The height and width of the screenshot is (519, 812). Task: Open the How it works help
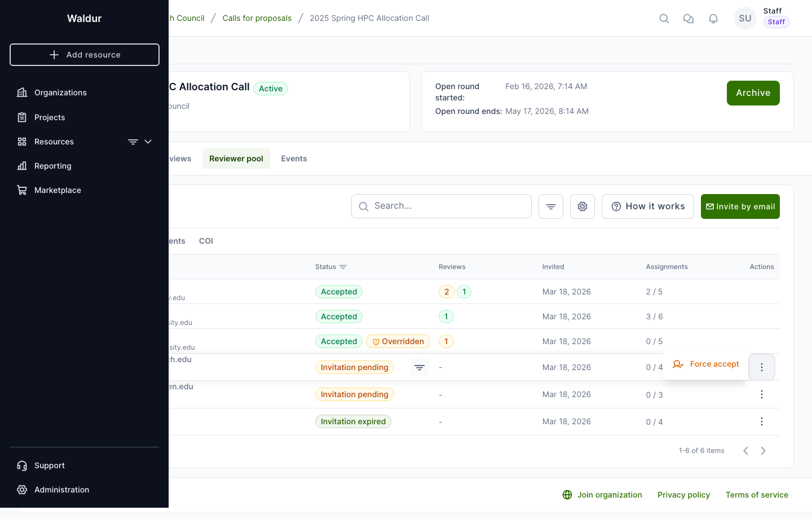[647, 206]
